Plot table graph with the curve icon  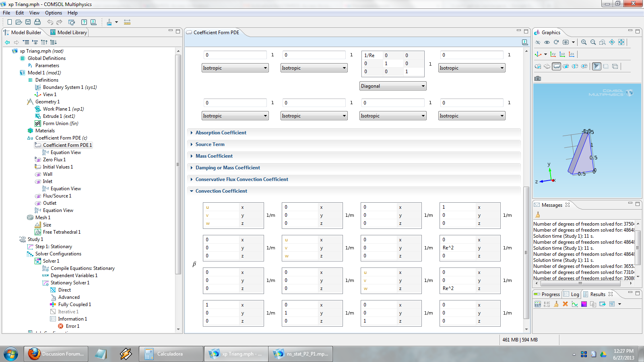click(x=575, y=304)
